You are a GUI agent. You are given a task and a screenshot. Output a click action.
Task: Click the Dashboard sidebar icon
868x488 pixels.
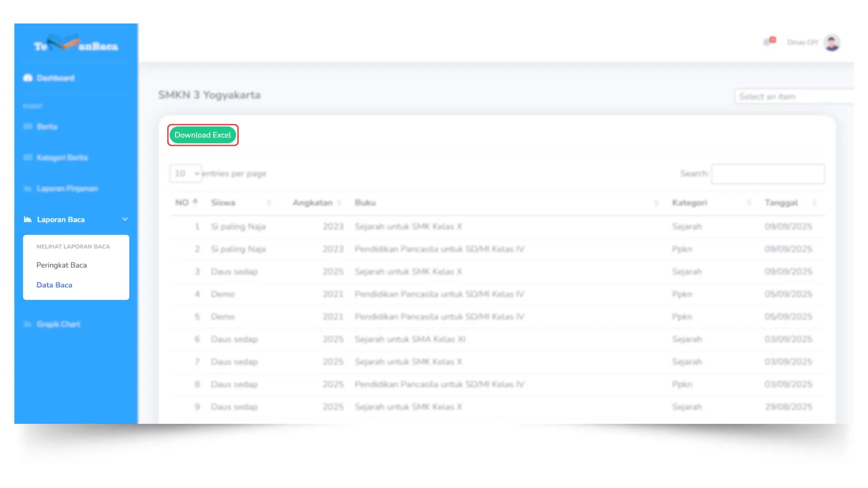coord(28,78)
